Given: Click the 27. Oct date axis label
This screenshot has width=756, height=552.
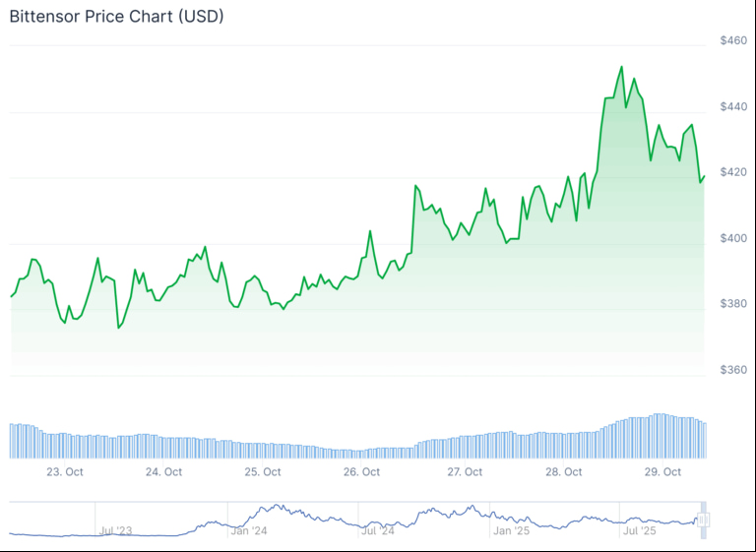Looking at the screenshot, I should tap(465, 472).
